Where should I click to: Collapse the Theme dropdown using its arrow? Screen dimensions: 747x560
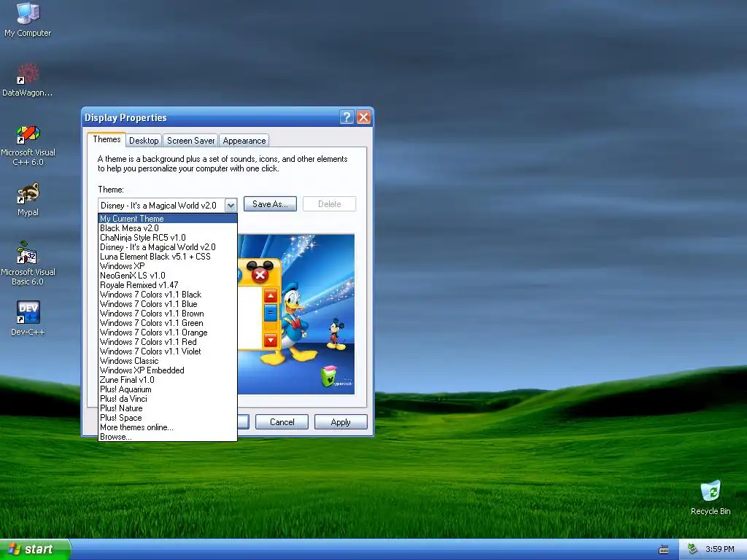pyautogui.click(x=231, y=205)
